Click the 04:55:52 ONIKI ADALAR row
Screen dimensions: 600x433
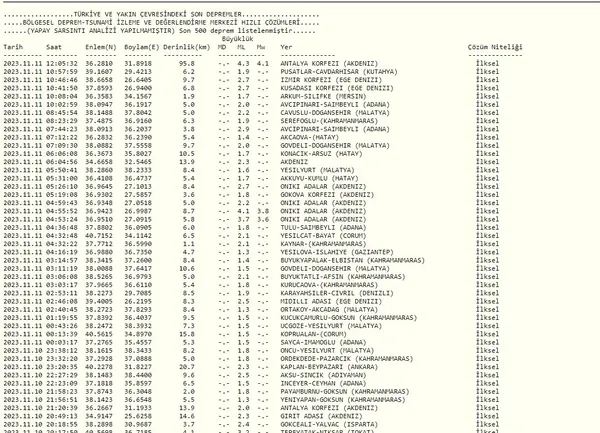click(251, 211)
